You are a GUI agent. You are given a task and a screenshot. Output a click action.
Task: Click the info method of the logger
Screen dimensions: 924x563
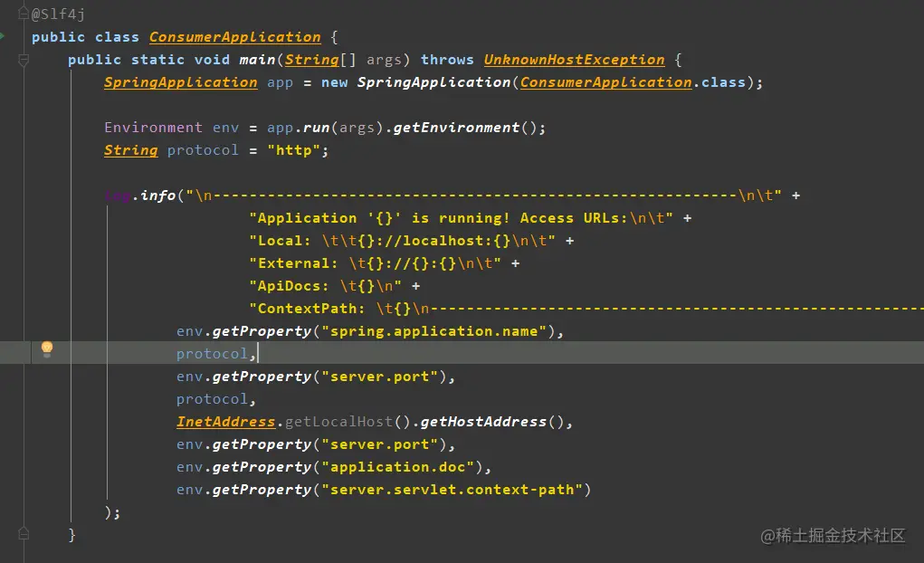coord(158,196)
